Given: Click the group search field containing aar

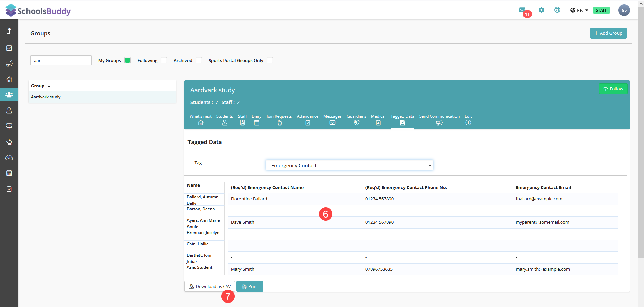Looking at the screenshot, I should click(61, 60).
